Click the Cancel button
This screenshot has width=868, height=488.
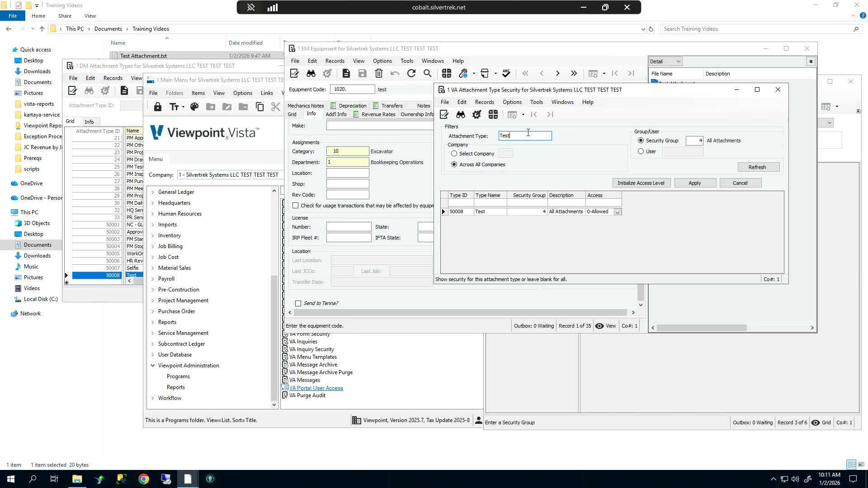click(x=740, y=183)
